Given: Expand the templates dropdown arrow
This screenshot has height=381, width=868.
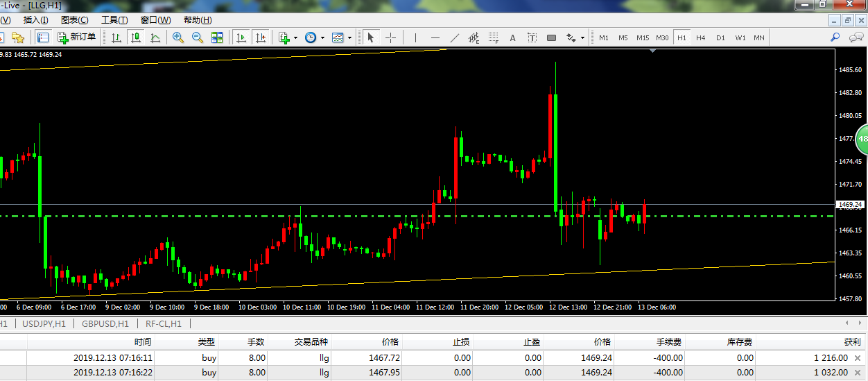Looking at the screenshot, I should coord(349,37).
